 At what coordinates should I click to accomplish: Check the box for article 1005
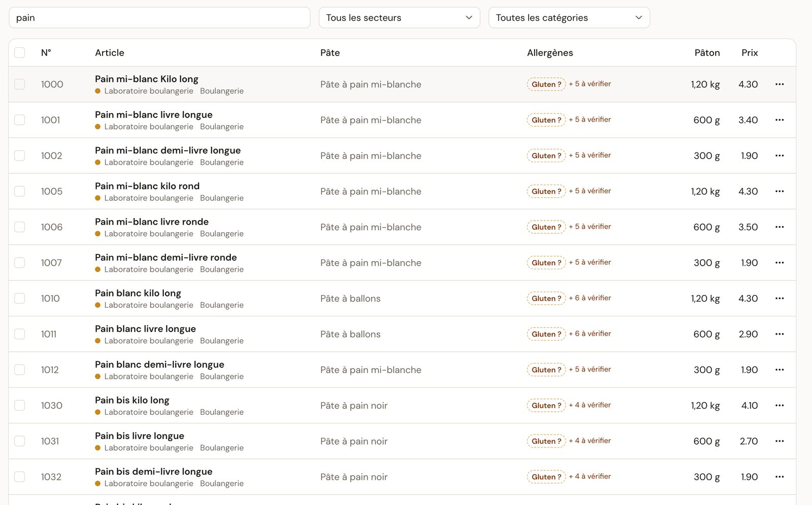pyautogui.click(x=20, y=191)
